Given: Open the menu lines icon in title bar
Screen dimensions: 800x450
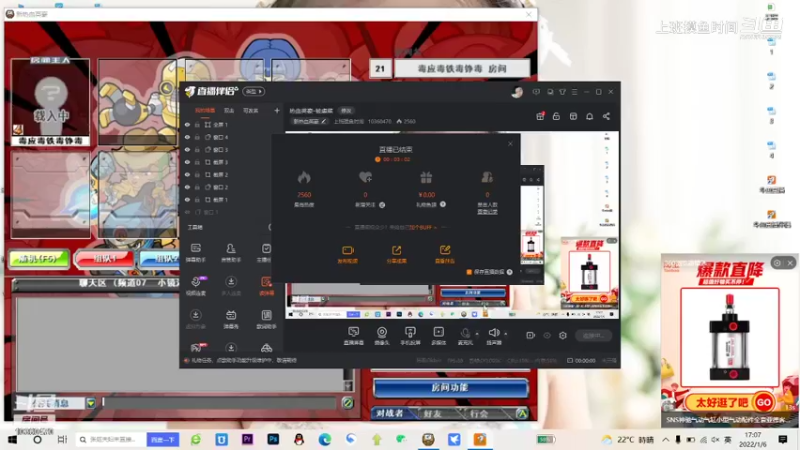Looking at the screenshot, I should 574,92.
